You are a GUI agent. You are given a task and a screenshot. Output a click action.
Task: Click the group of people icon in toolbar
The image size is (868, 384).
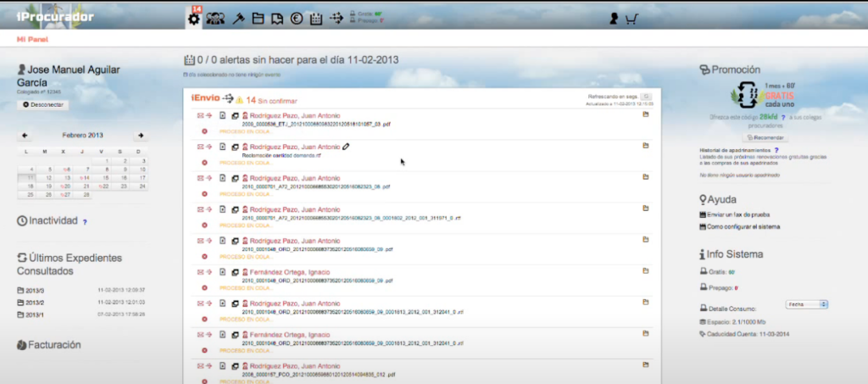(215, 19)
